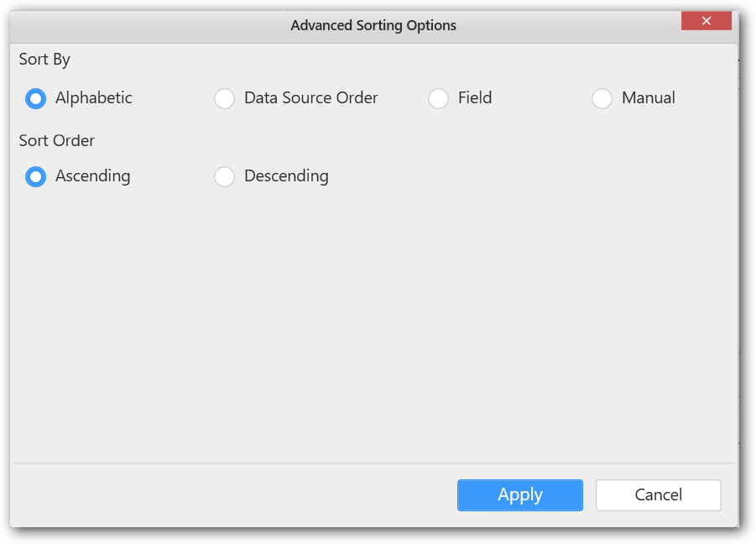Click the 'Sort Order' section heading
Image resolution: width=756 pixels, height=544 pixels.
point(57,140)
